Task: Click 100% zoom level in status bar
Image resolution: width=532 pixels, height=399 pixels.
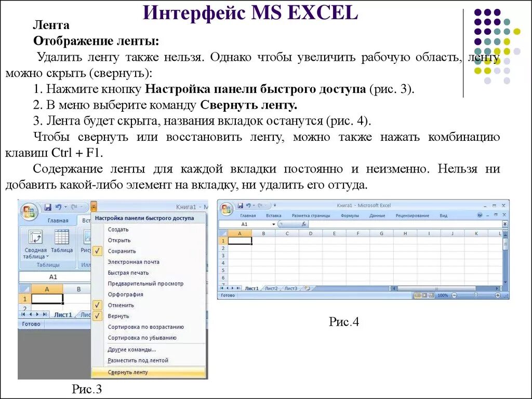Action: [443, 296]
